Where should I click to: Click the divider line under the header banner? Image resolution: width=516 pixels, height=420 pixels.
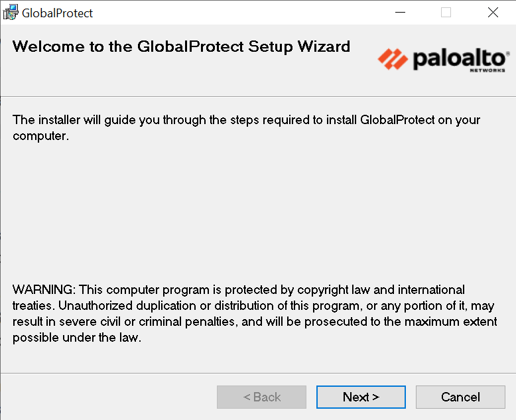click(258, 97)
